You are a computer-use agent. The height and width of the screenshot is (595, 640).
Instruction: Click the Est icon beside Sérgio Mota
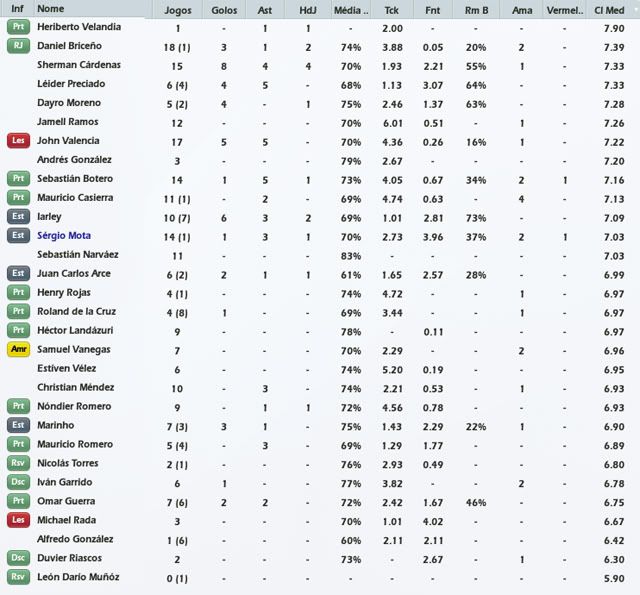18,236
